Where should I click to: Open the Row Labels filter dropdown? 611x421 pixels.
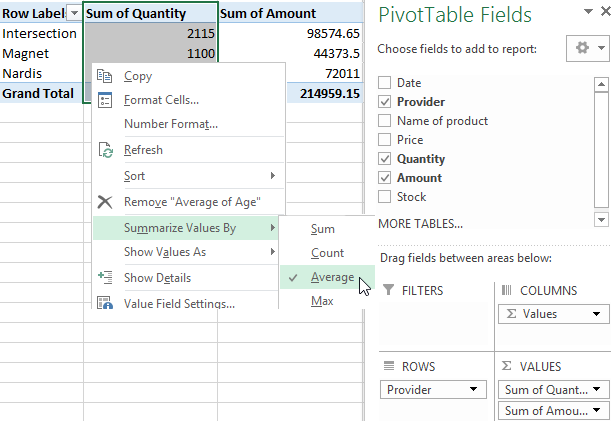[x=74, y=13]
